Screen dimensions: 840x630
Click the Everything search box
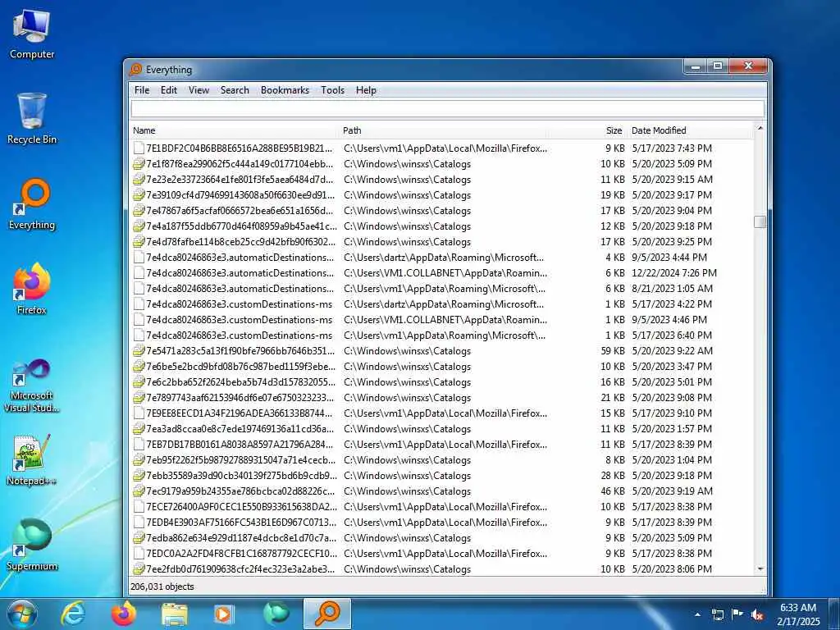pyautogui.click(x=447, y=109)
